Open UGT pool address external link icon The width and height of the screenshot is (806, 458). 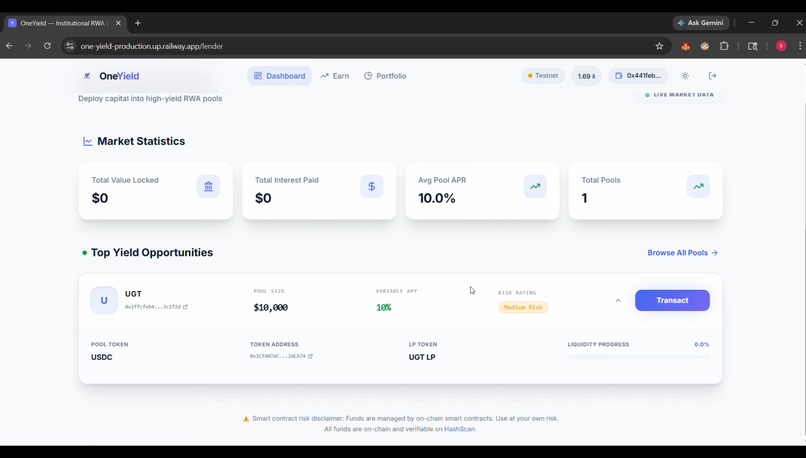tap(186, 307)
